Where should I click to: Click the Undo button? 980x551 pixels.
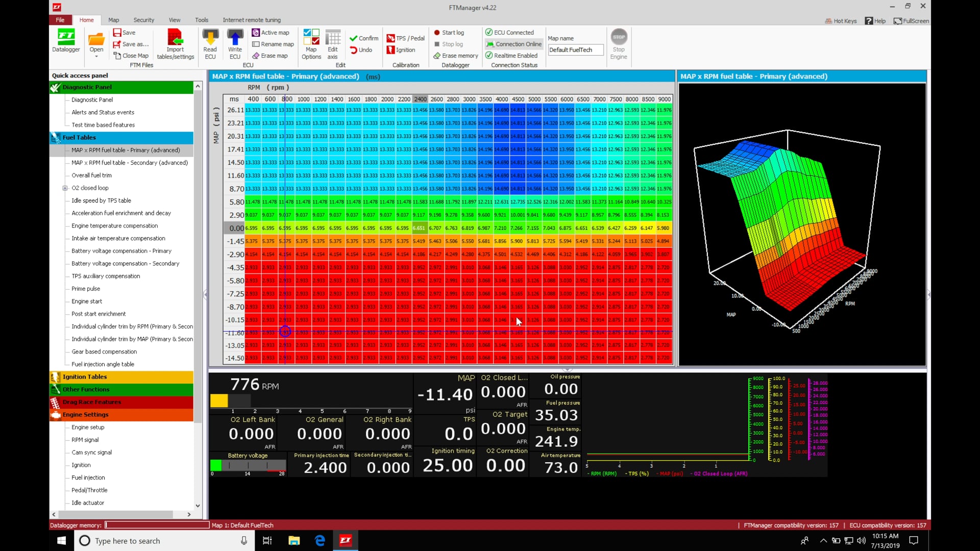[362, 49]
